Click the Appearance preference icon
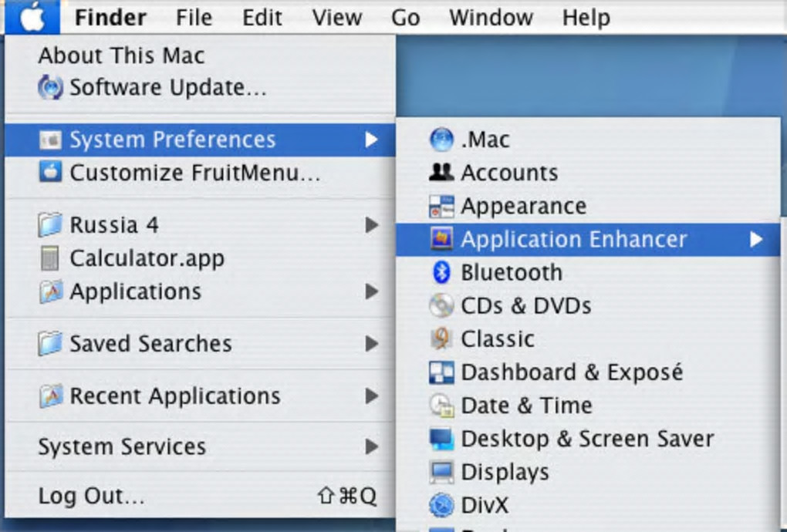Viewport: 787px width, 532px height. [x=441, y=206]
